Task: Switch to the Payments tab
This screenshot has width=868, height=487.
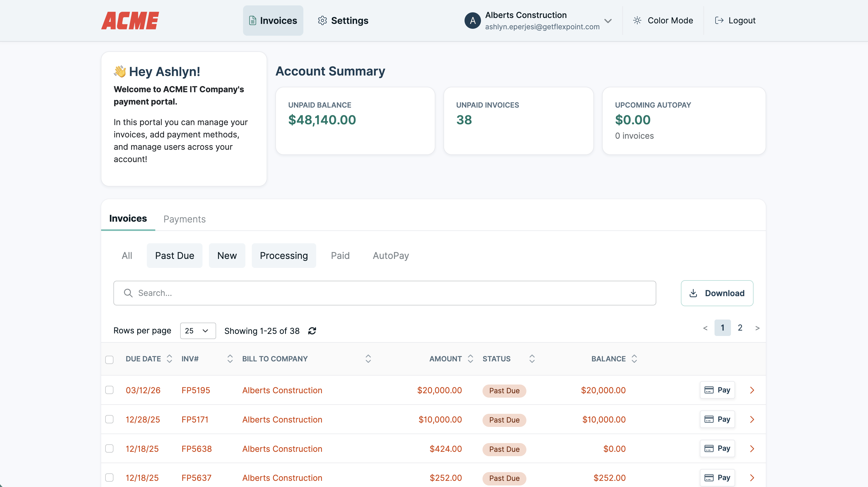Action: 184,219
